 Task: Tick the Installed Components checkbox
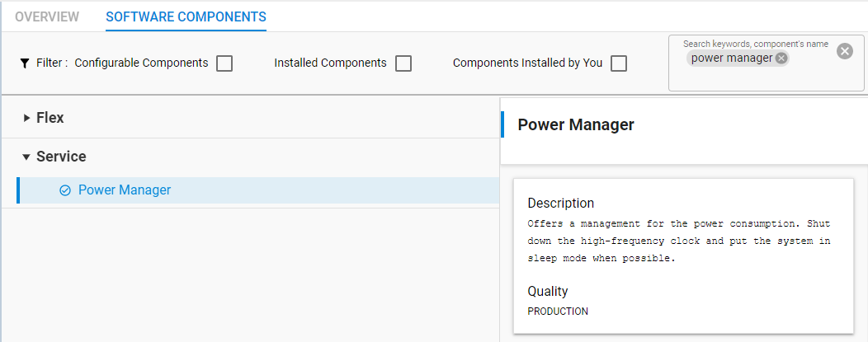pyautogui.click(x=403, y=63)
